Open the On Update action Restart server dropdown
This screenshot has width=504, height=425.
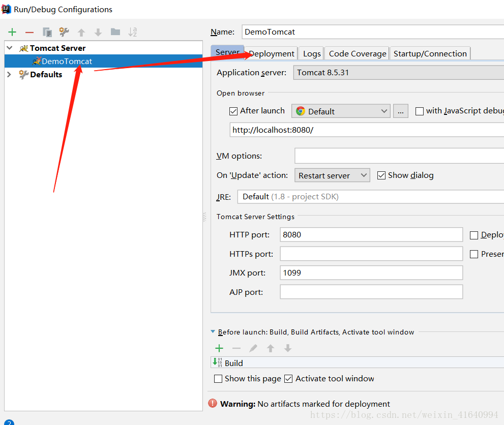pos(332,175)
